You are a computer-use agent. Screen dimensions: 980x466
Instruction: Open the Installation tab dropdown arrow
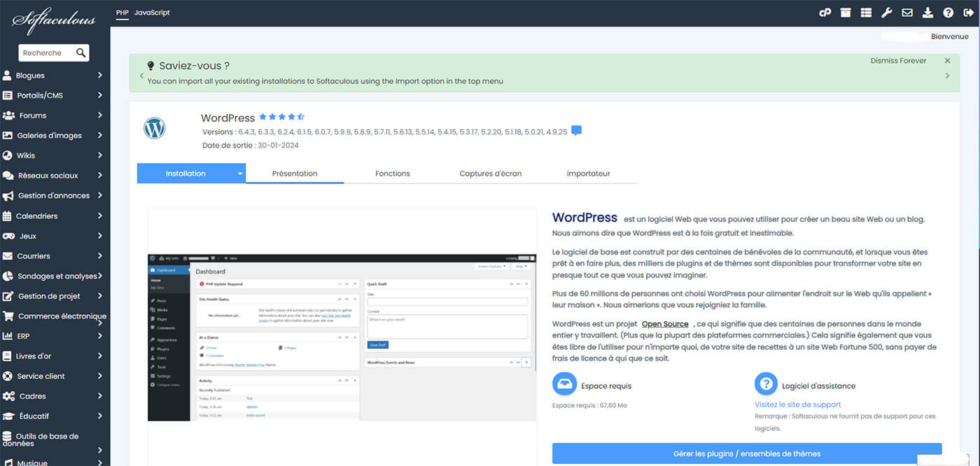240,173
